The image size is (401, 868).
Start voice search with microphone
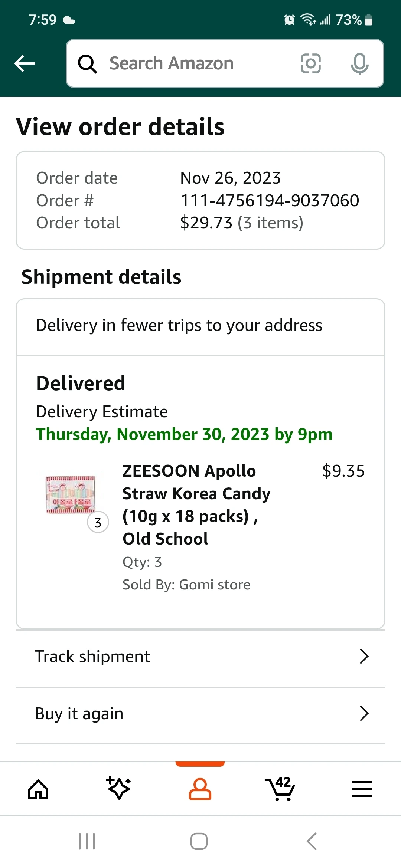[x=359, y=63]
